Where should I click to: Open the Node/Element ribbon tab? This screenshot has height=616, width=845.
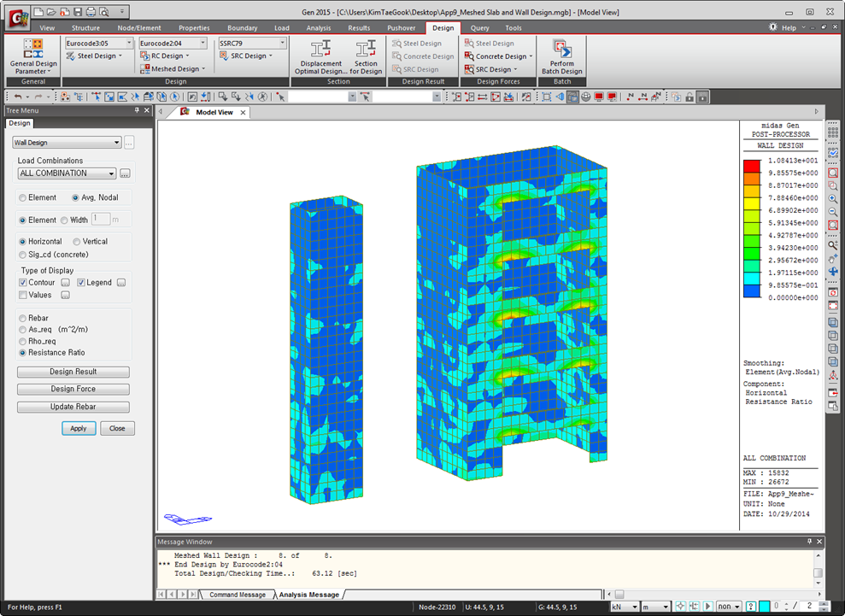(139, 28)
